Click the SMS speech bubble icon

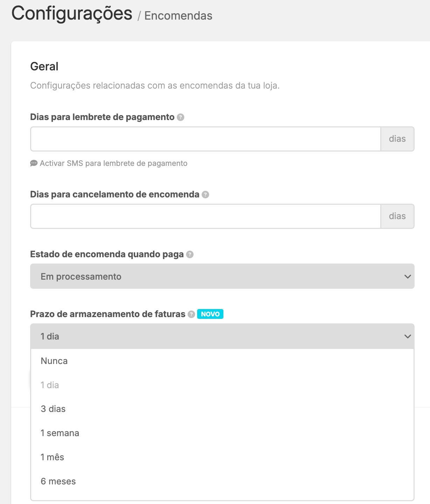tap(34, 163)
